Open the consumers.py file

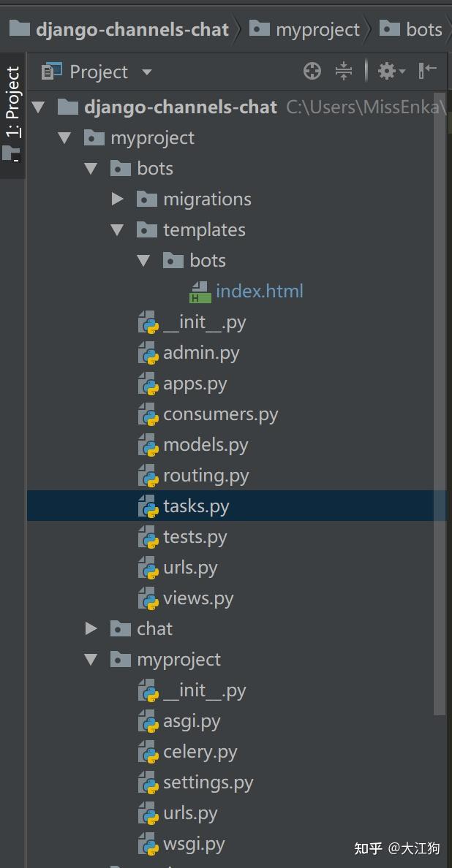pos(219,414)
